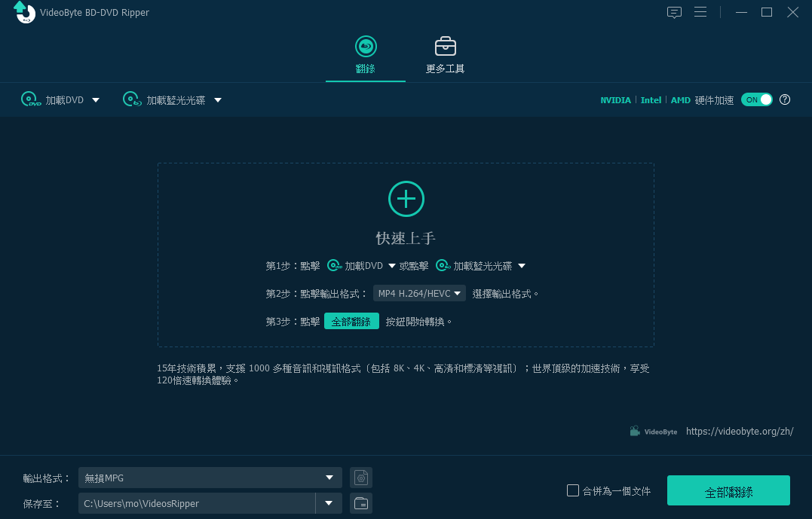Screen dimensions: 812x519
Task: Expand the 保存至 path dropdown arrow
Action: pos(329,503)
